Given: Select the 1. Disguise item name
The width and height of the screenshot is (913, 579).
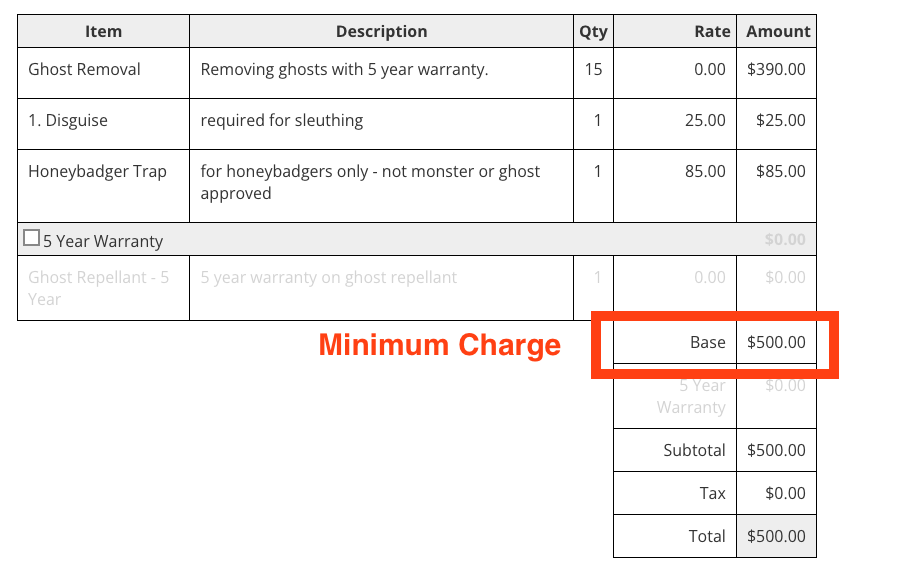Looking at the screenshot, I should coord(68,121).
